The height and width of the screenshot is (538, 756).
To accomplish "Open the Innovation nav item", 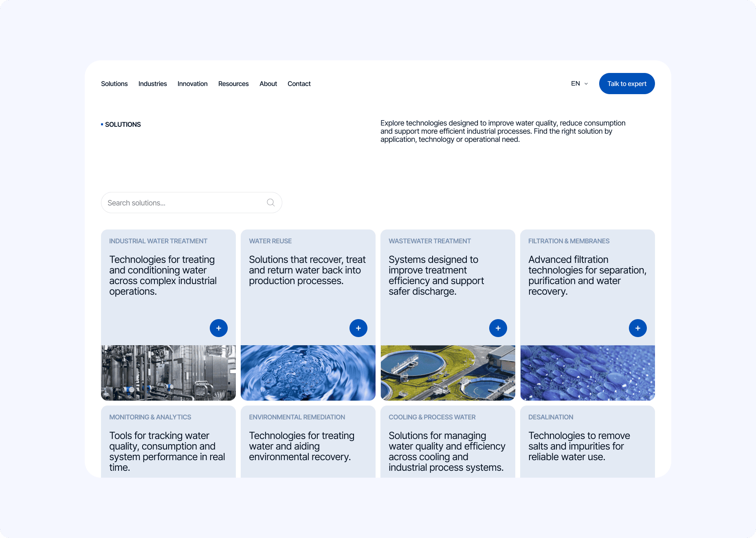I will (193, 84).
